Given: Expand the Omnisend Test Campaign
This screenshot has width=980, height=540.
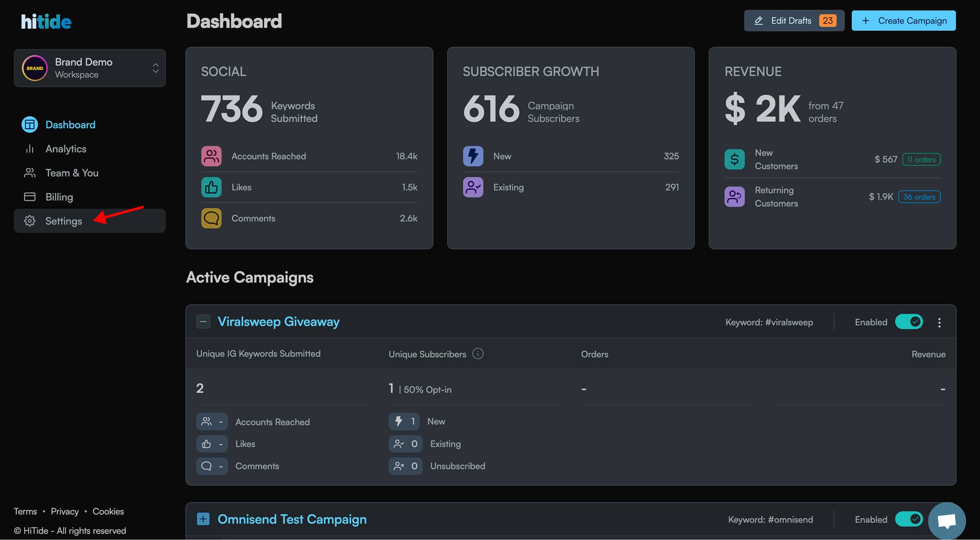Looking at the screenshot, I should click(x=203, y=519).
